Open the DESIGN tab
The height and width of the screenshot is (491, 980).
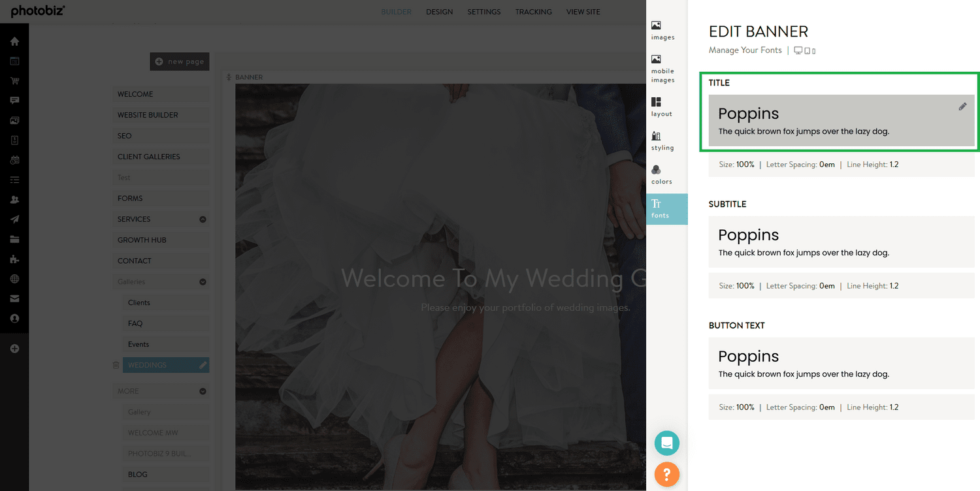coord(439,11)
